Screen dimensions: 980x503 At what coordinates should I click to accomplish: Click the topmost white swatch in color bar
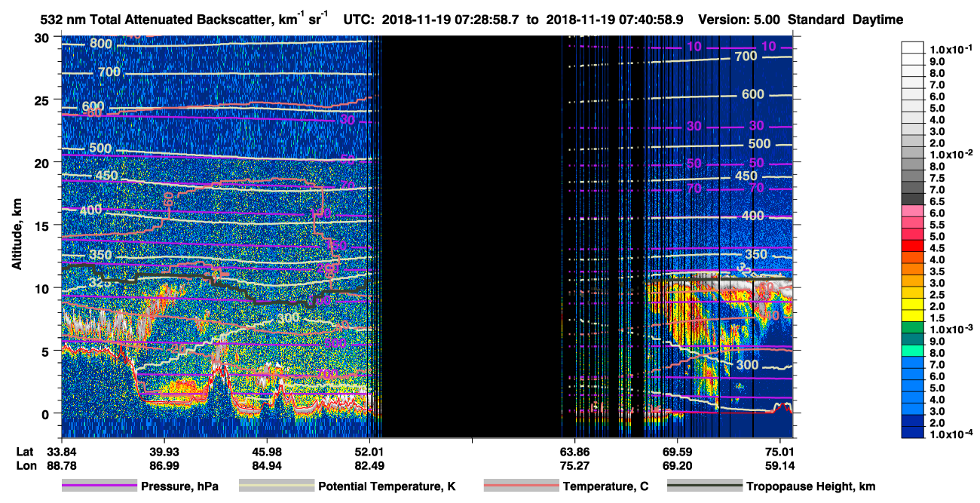pyautogui.click(x=912, y=47)
